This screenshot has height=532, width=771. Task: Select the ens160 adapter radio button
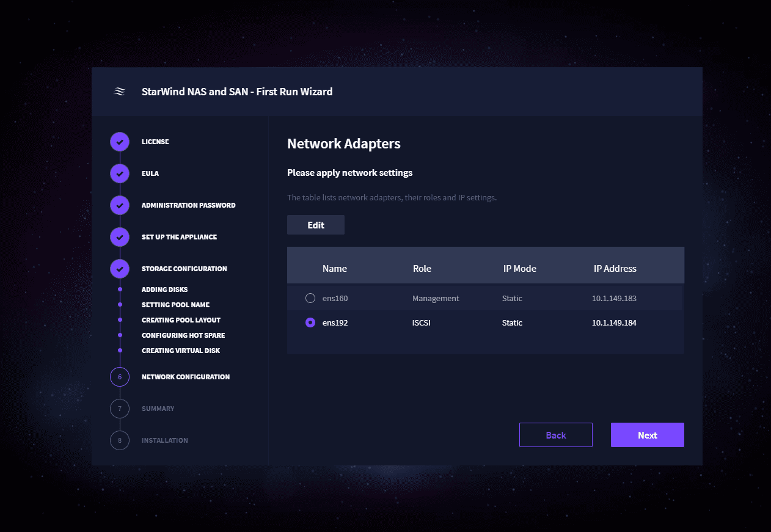click(310, 298)
